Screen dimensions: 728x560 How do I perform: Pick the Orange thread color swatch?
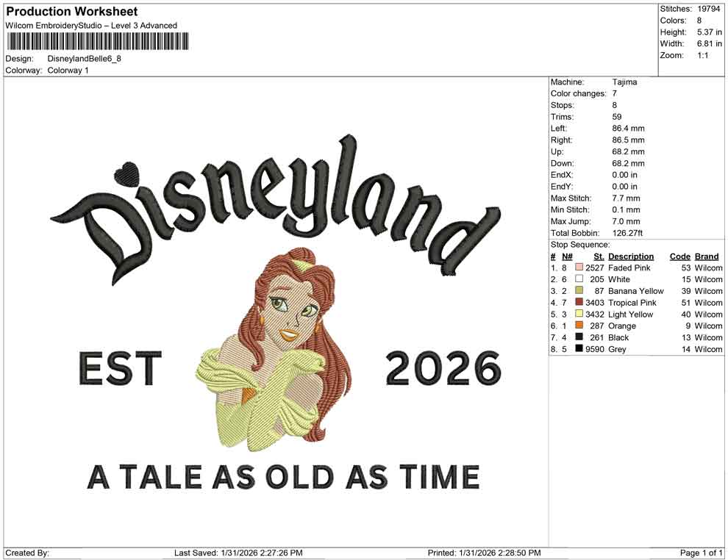coord(579,326)
